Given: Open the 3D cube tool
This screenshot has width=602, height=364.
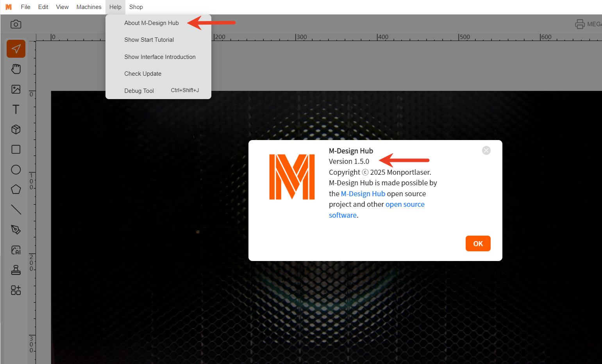Looking at the screenshot, I should point(16,130).
